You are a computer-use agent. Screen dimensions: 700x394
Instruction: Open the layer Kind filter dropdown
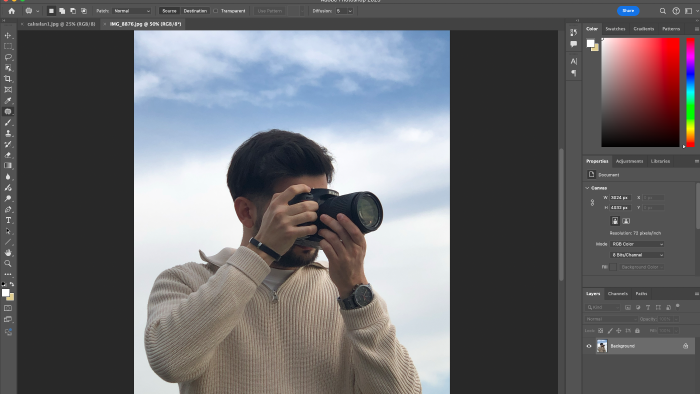tap(603, 307)
